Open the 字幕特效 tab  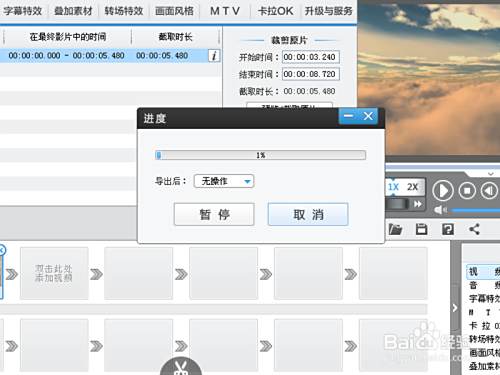[23, 11]
